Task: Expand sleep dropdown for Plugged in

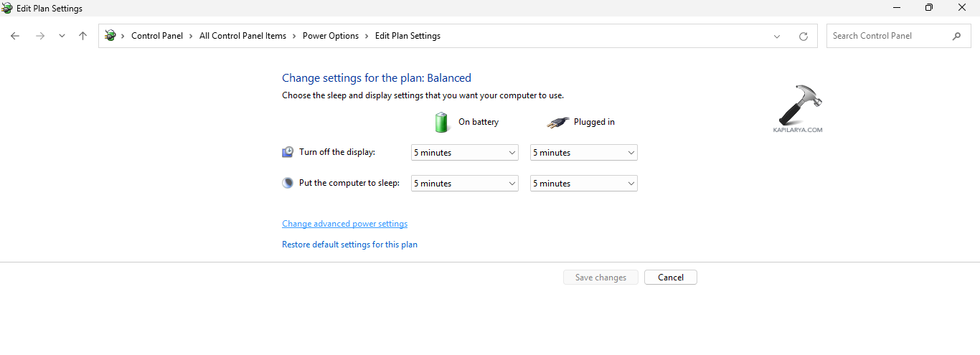Action: [x=584, y=184]
